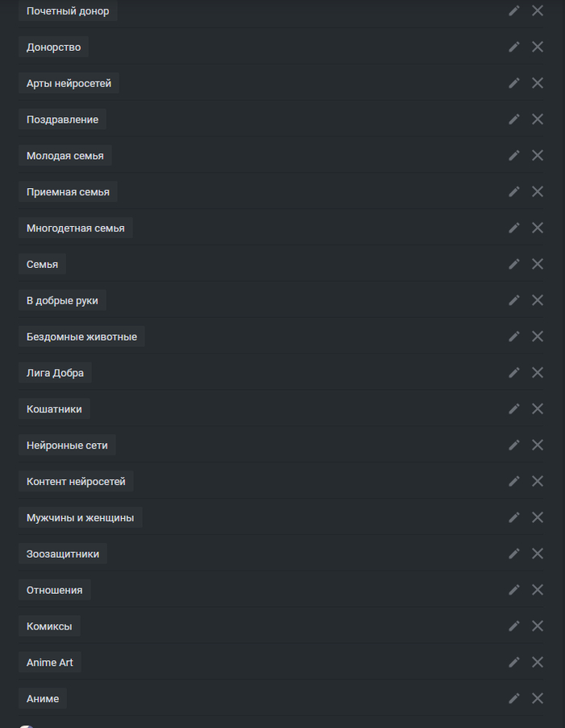565x728 pixels.
Task: Delete the Поздравление tag
Action: point(538,119)
